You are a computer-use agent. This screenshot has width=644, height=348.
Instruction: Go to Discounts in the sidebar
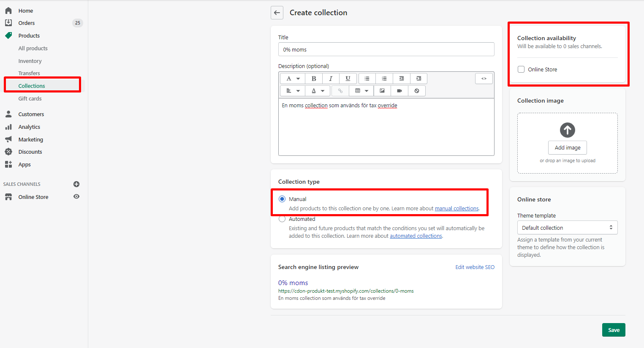[x=30, y=152]
